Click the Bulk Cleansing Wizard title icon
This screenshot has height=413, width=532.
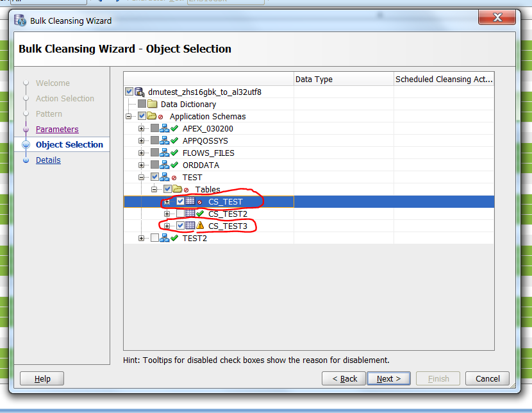coord(20,21)
